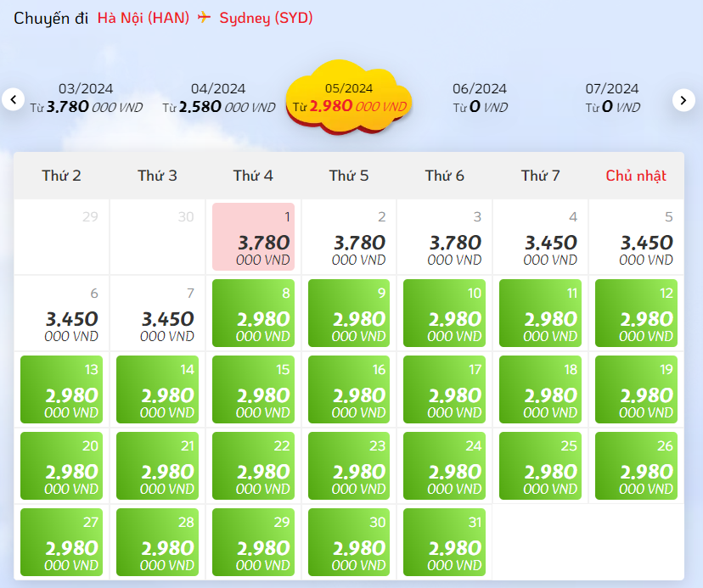The width and height of the screenshot is (703, 588).
Task: Pick the May 20 date cell
Action: [61, 466]
